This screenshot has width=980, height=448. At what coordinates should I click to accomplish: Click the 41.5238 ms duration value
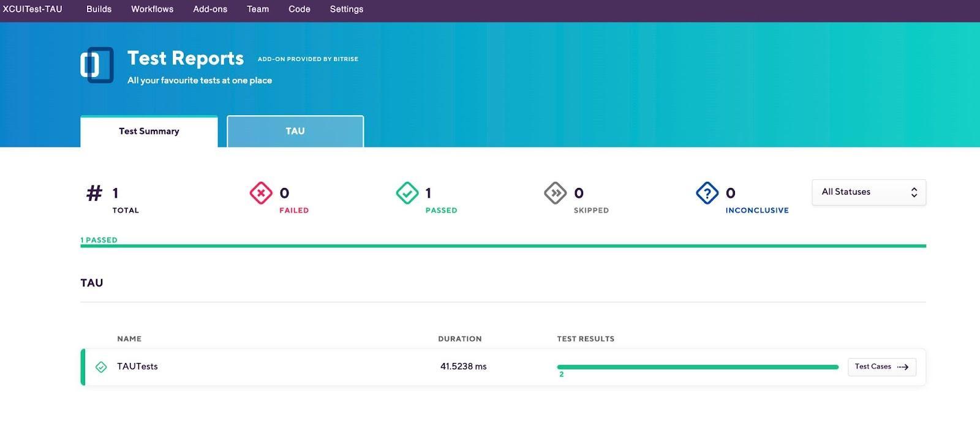coord(464,367)
